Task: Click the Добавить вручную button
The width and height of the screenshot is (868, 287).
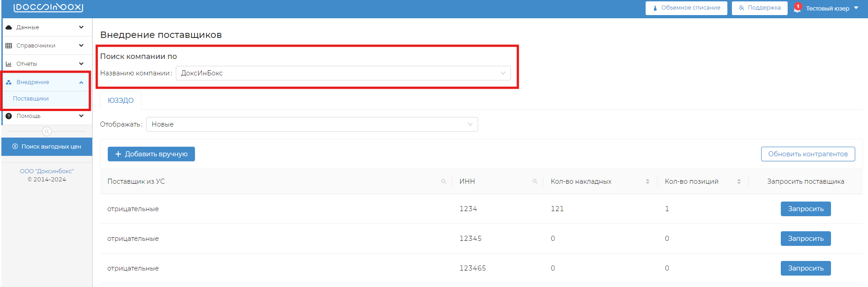Action: pyautogui.click(x=151, y=154)
